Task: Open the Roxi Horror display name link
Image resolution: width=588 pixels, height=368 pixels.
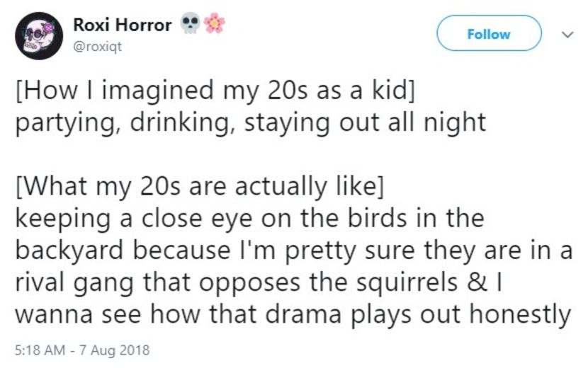Action: pyautogui.click(x=122, y=25)
